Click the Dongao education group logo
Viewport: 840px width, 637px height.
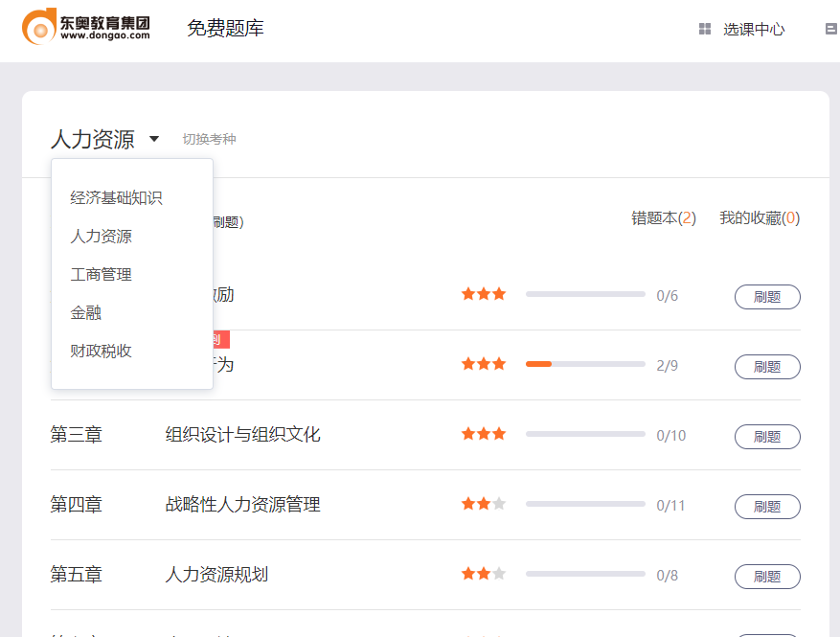point(86,26)
